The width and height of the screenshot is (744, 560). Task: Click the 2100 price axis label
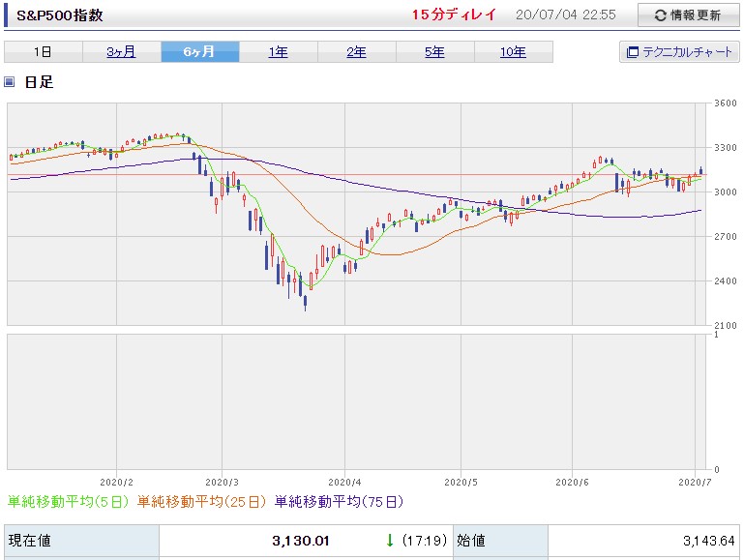click(726, 325)
